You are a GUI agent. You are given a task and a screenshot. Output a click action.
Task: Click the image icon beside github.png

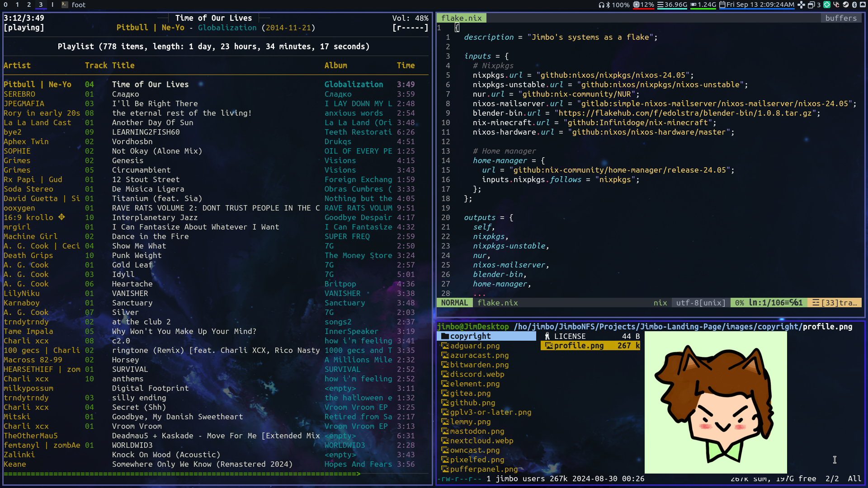pyautogui.click(x=445, y=403)
